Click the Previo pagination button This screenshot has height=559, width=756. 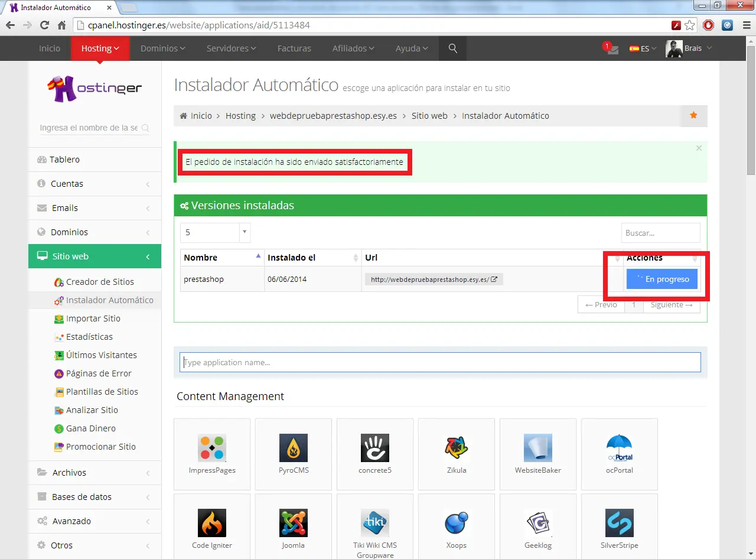pyautogui.click(x=601, y=305)
